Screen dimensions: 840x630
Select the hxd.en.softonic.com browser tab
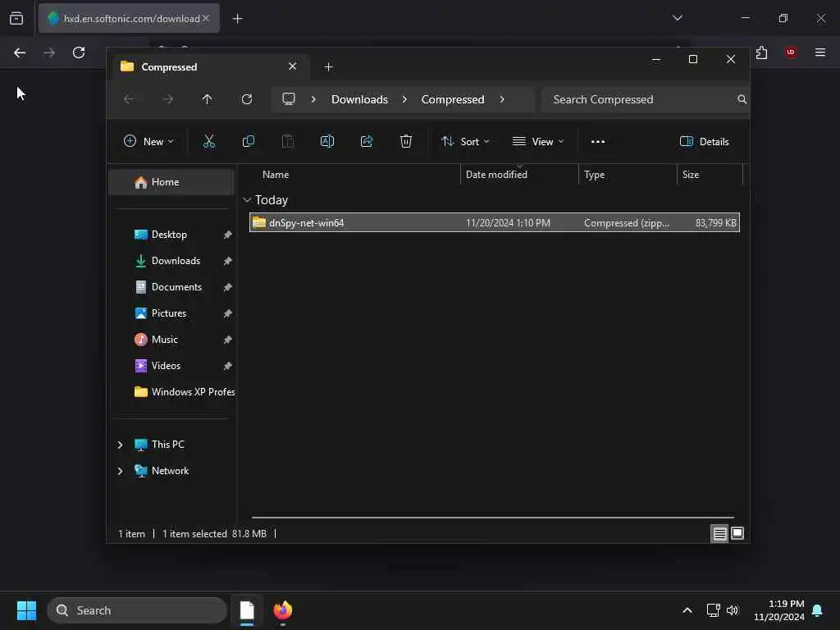[129, 18]
